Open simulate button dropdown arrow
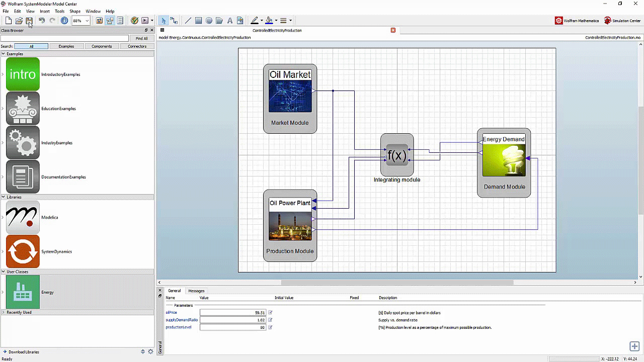Viewport: 644px width, 362px height. tap(152, 21)
